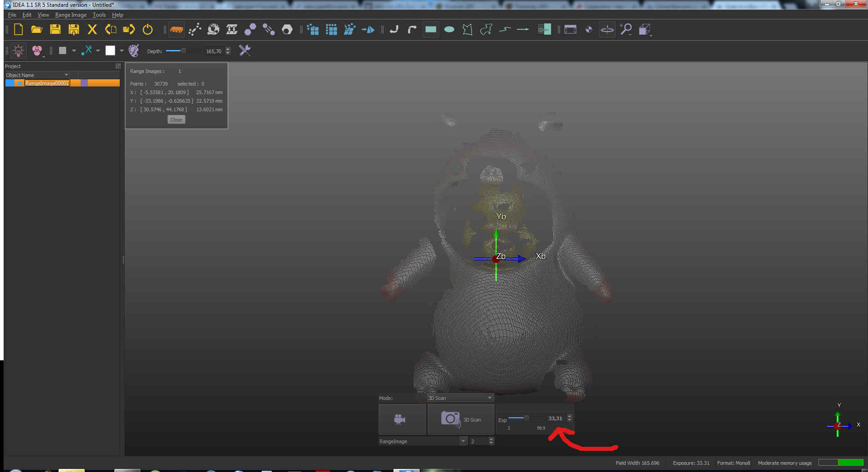Click the video camera live view button

[x=402, y=419]
